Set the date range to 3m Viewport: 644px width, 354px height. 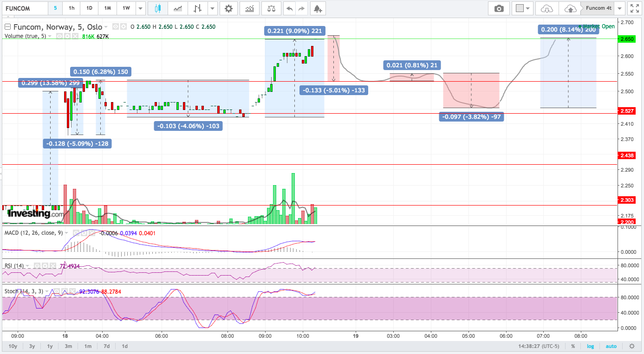(68, 346)
